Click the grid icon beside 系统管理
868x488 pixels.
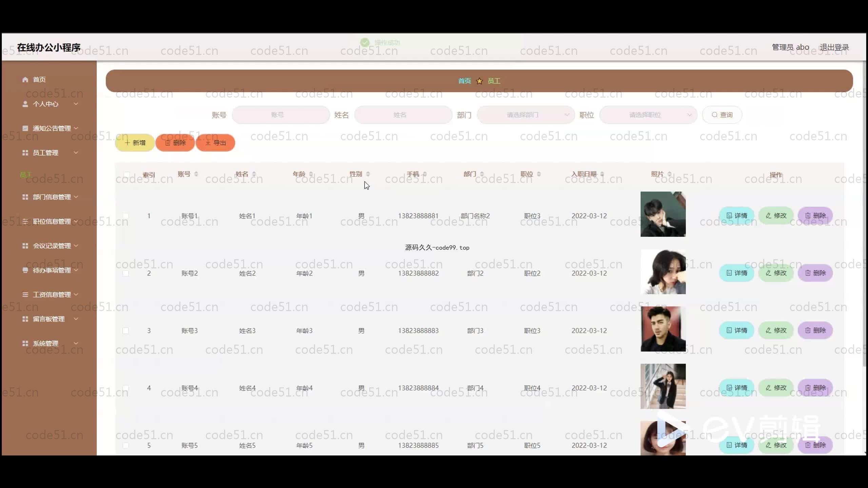(25, 343)
